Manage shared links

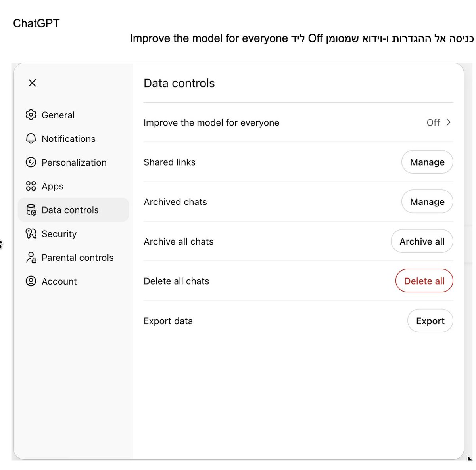click(x=427, y=162)
